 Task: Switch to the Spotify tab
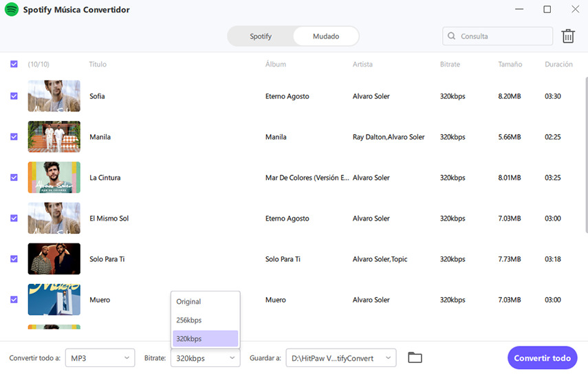[x=261, y=36]
